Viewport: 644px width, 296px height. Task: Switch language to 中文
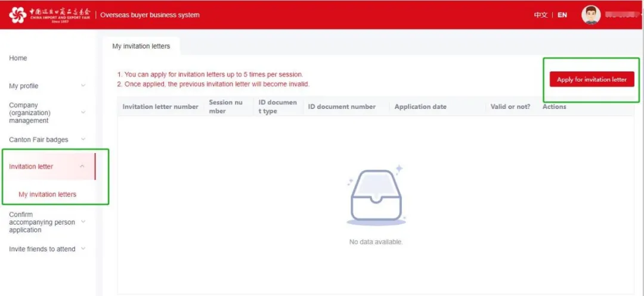540,15
